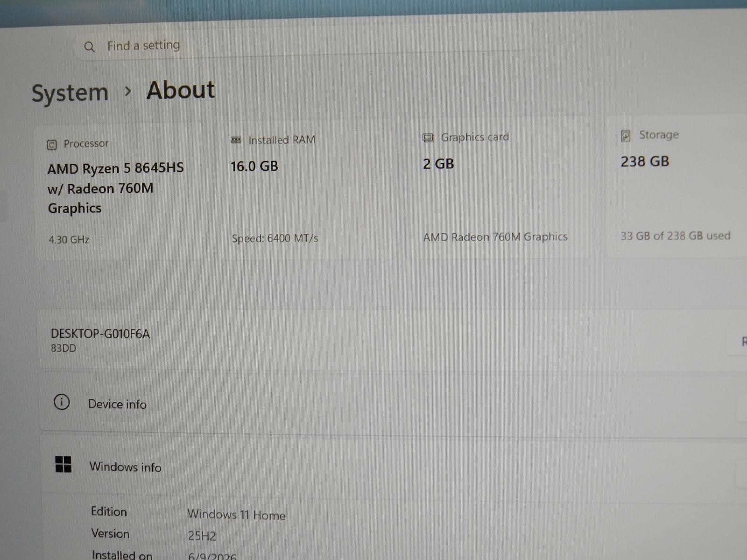Click AMD Radeon 760M Graphics label
This screenshot has width=747, height=560.
pyautogui.click(x=495, y=237)
